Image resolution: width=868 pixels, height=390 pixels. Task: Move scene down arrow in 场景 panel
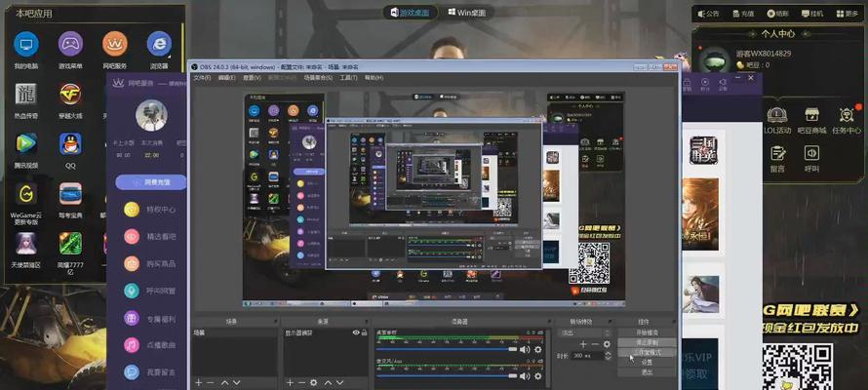point(236,382)
